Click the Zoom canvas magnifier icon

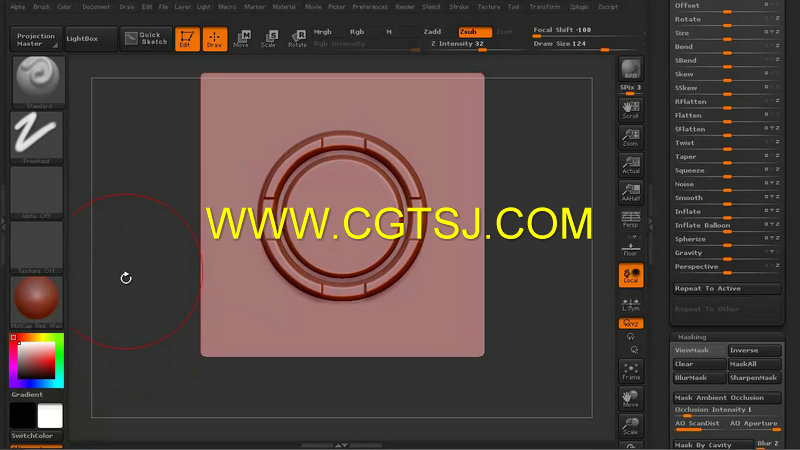(631, 137)
